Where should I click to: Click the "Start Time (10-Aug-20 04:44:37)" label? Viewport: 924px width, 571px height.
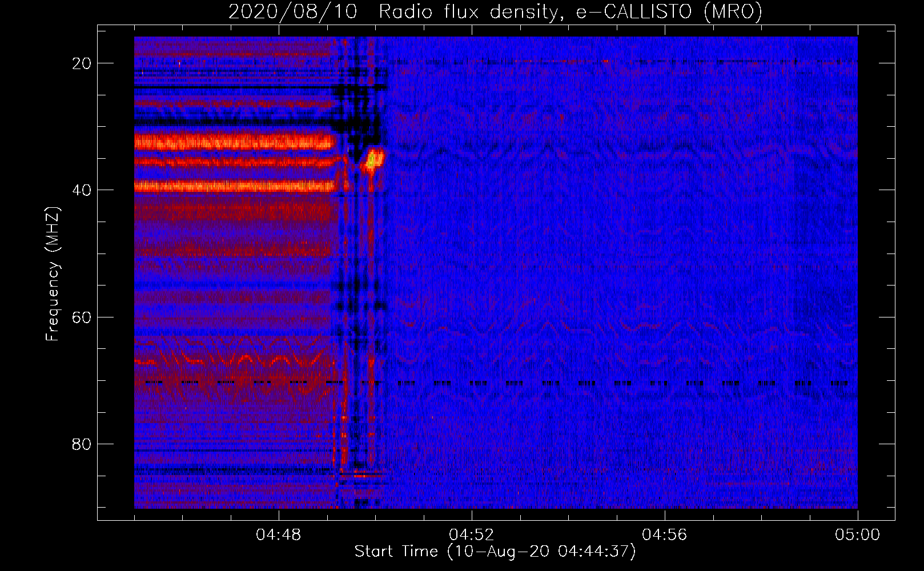click(495, 552)
